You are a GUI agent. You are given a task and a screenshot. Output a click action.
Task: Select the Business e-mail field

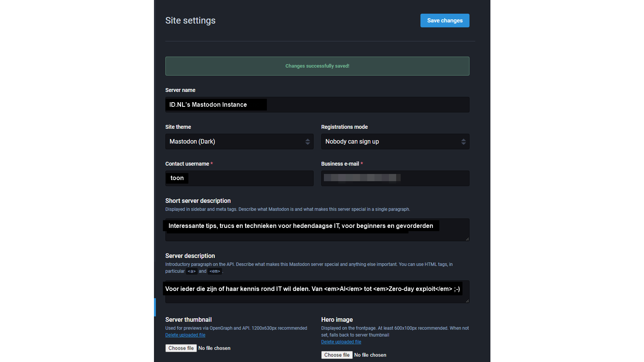[x=395, y=178]
